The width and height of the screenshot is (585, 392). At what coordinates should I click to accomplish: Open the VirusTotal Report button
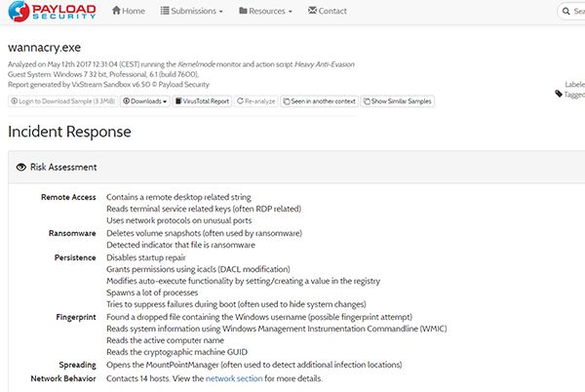point(202,101)
